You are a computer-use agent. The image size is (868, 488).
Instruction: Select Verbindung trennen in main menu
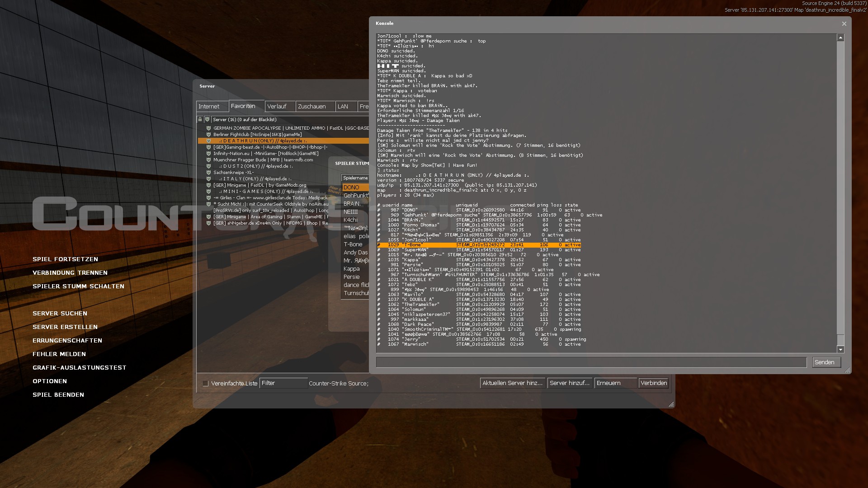coord(70,273)
